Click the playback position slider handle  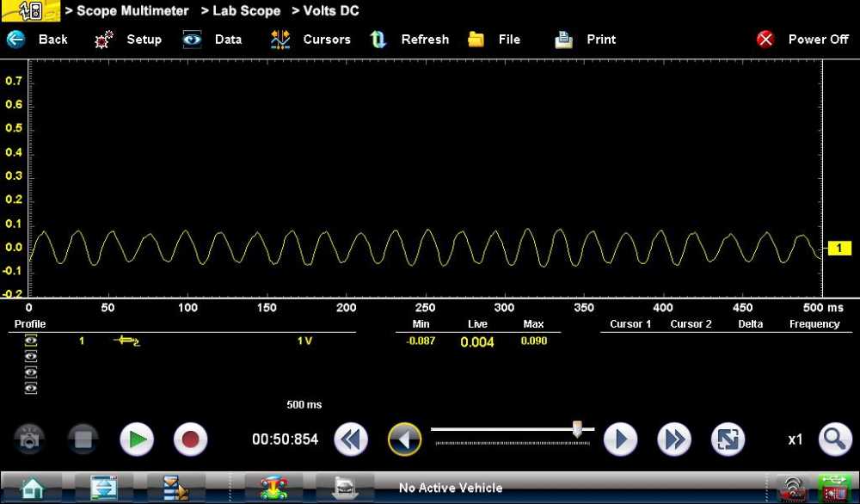click(578, 427)
